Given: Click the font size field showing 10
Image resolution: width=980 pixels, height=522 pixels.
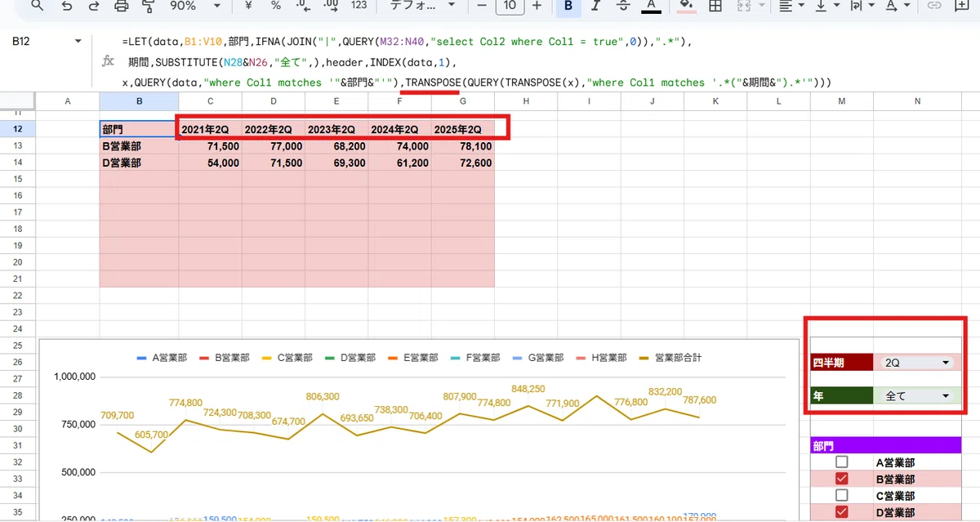Looking at the screenshot, I should click(510, 6).
